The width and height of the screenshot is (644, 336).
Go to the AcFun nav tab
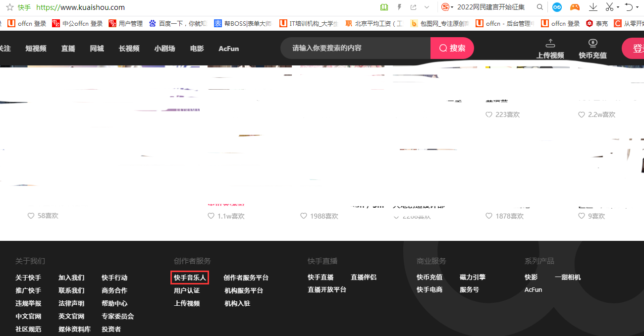[229, 49]
